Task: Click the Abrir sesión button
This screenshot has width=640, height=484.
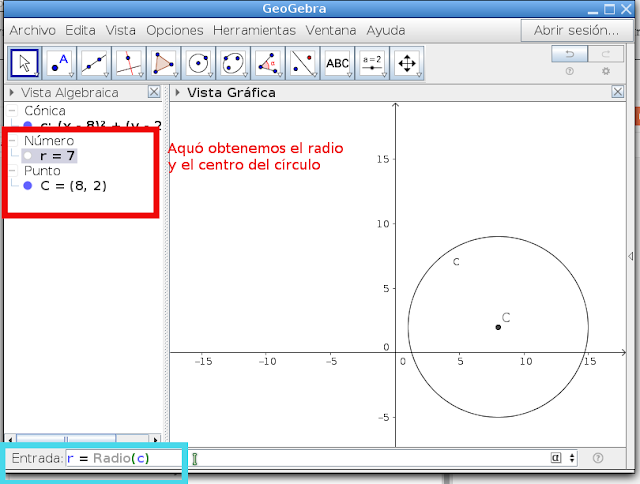Action: tap(576, 30)
